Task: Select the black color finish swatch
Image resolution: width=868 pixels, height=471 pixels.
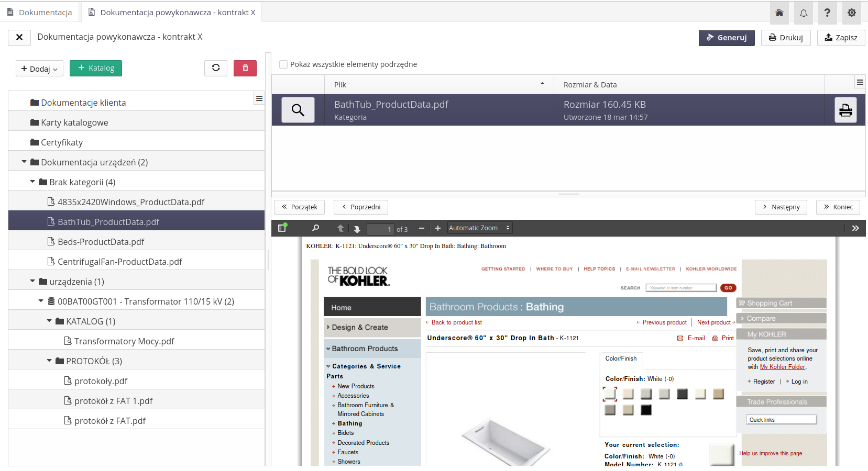Action: pos(646,410)
